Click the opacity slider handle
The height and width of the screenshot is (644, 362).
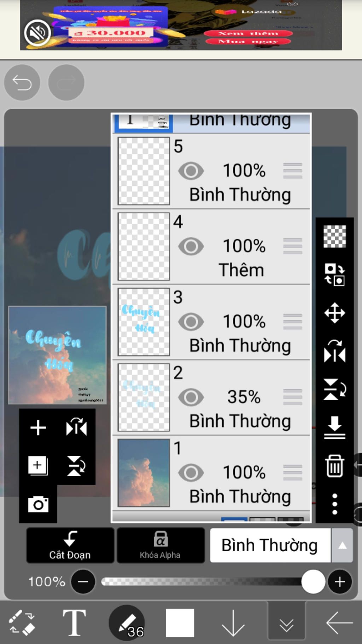click(x=313, y=581)
